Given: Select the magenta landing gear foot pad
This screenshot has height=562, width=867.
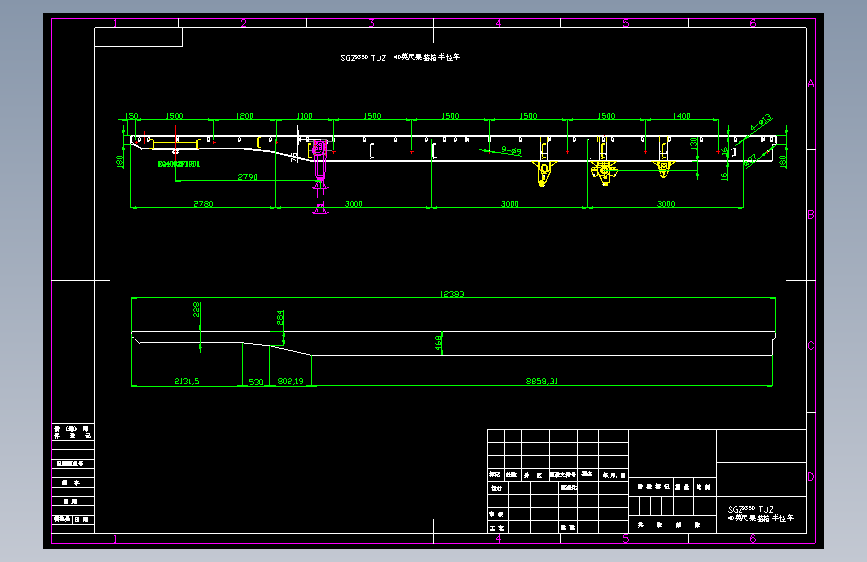Looking at the screenshot, I should tap(320, 209).
